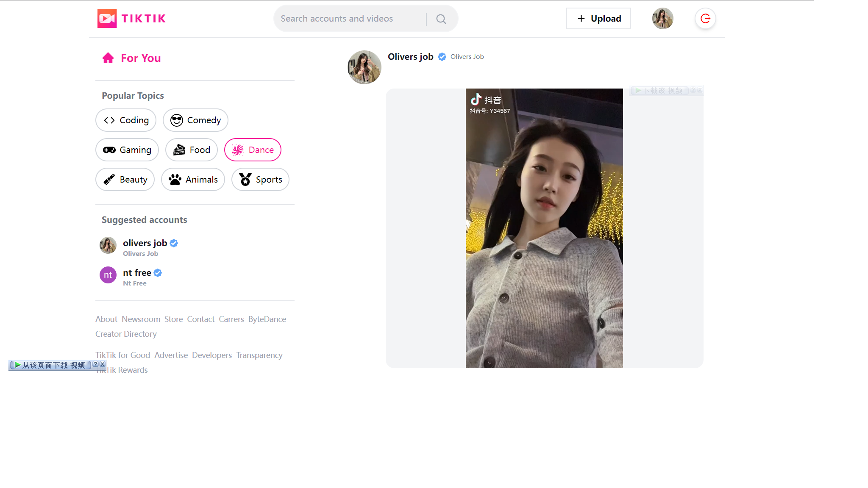This screenshot has width=868, height=488.
Task: Select the For You home icon
Action: click(x=108, y=58)
